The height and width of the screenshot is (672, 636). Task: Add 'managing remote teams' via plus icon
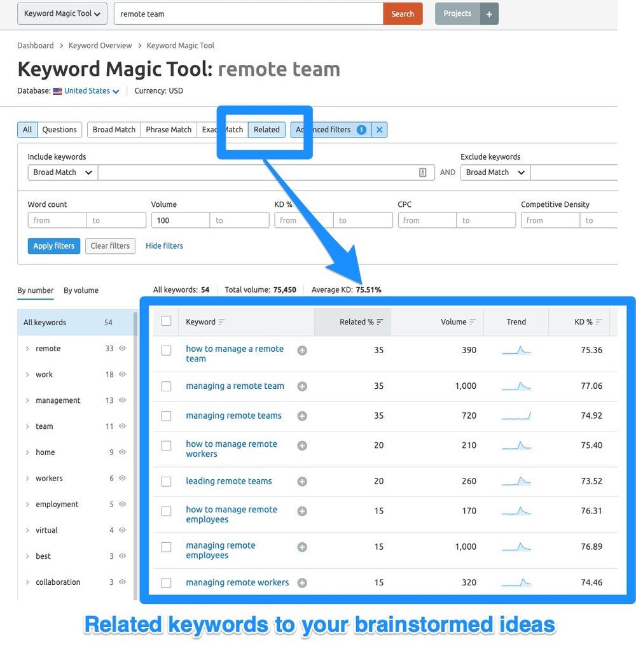click(x=302, y=416)
